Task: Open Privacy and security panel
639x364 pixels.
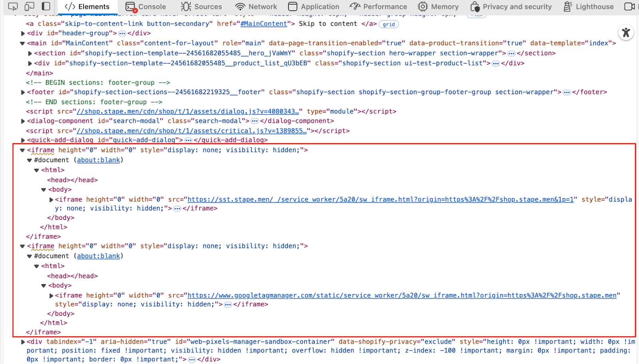Action: [x=511, y=7]
